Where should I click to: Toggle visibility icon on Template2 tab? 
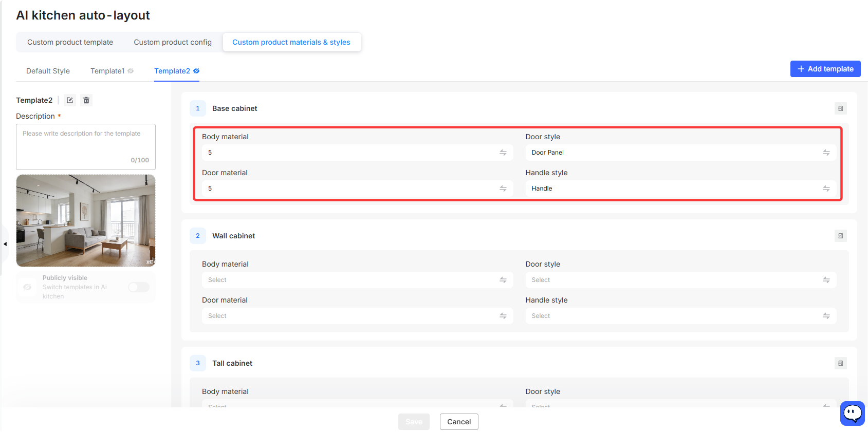pyautogui.click(x=196, y=71)
